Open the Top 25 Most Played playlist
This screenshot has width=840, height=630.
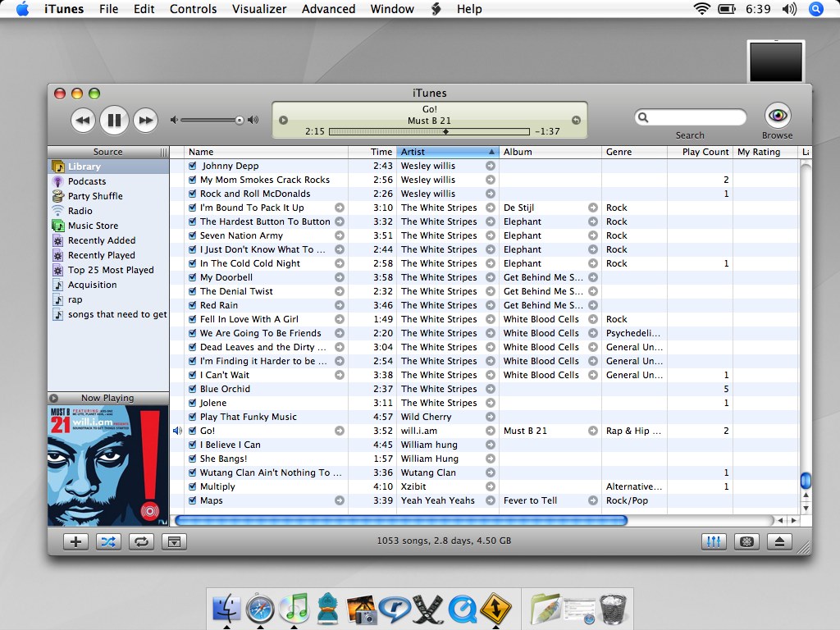tap(109, 270)
